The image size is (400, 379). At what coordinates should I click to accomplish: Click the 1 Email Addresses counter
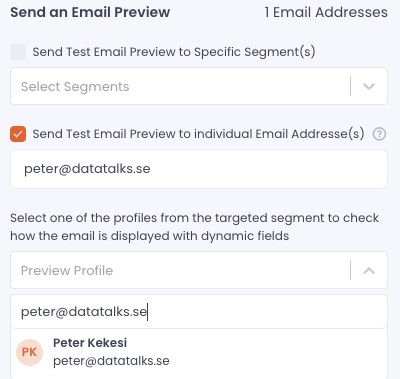click(x=326, y=13)
